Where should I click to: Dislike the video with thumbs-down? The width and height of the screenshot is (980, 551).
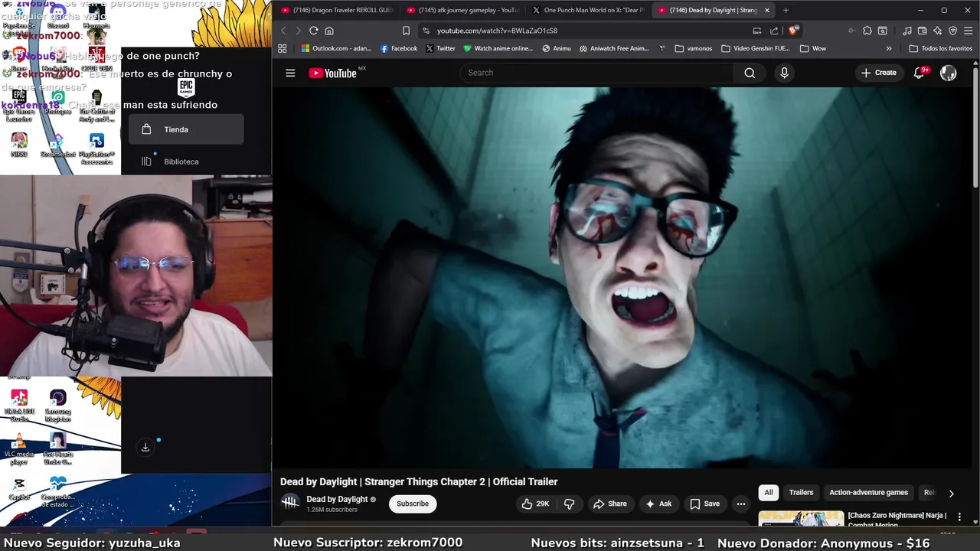click(569, 504)
